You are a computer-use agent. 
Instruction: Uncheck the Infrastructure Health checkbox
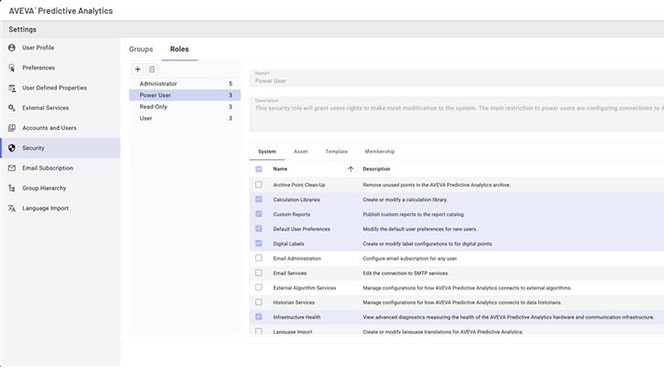click(259, 317)
